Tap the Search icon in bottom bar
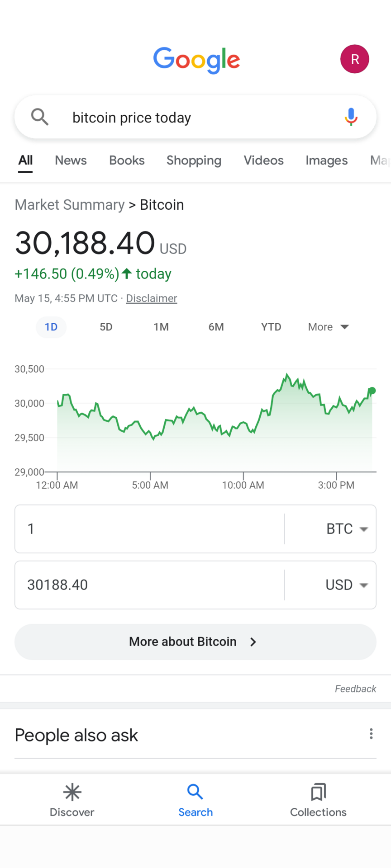The image size is (391, 868). tap(195, 792)
